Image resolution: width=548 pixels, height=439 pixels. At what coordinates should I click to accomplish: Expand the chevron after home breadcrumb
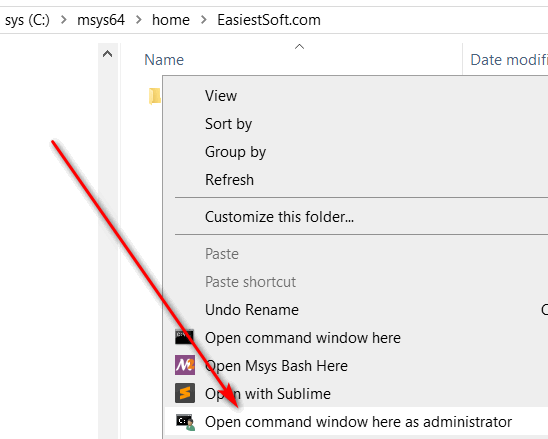pos(204,20)
